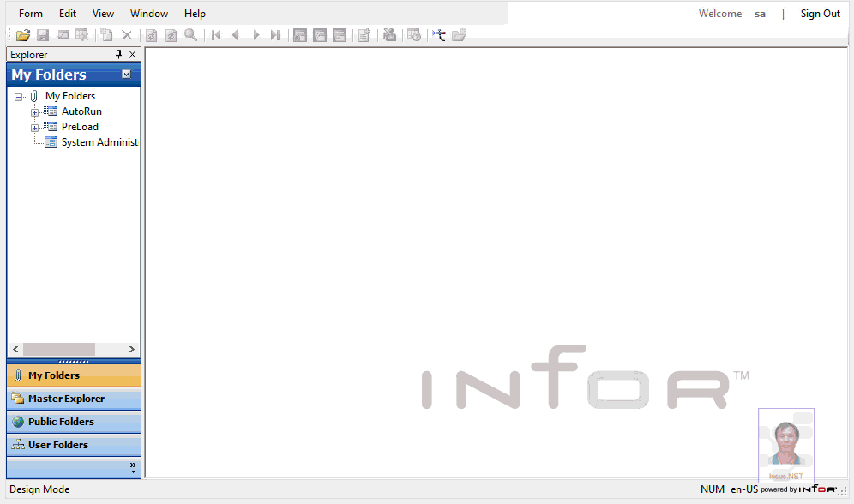Expand the PreLoad tree node

[x=34, y=128]
